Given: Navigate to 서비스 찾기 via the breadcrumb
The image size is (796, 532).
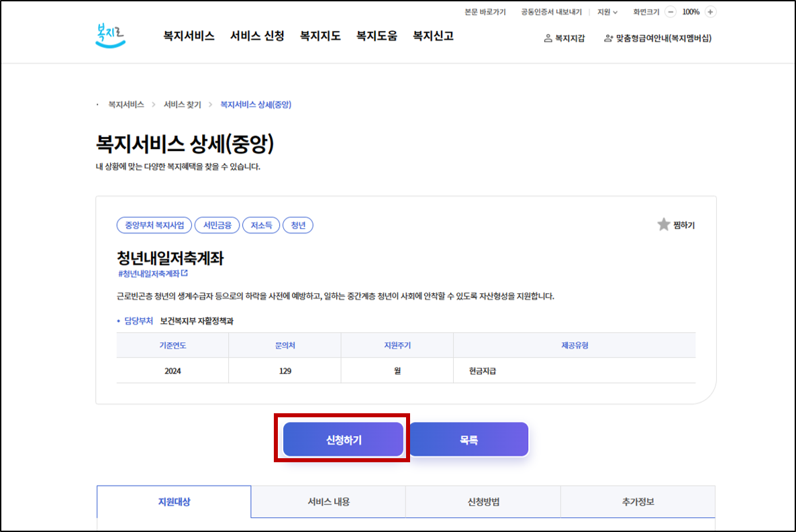Looking at the screenshot, I should point(182,105).
